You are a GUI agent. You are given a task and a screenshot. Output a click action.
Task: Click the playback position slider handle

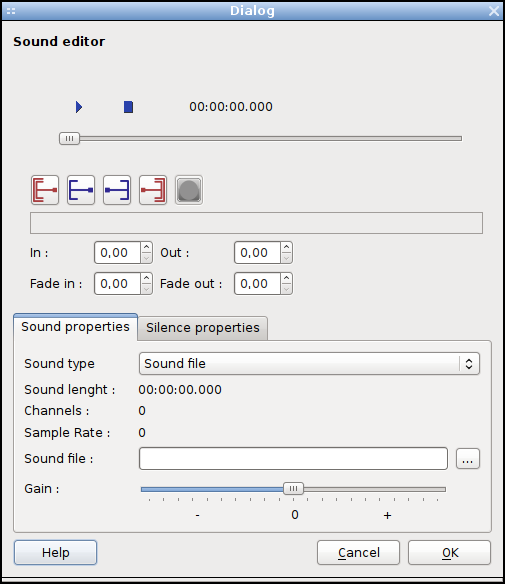[x=69, y=139]
